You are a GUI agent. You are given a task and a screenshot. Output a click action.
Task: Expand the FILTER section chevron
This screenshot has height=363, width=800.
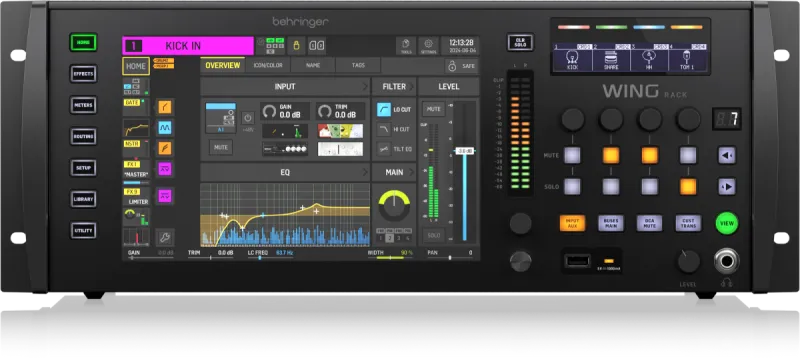[x=412, y=87]
